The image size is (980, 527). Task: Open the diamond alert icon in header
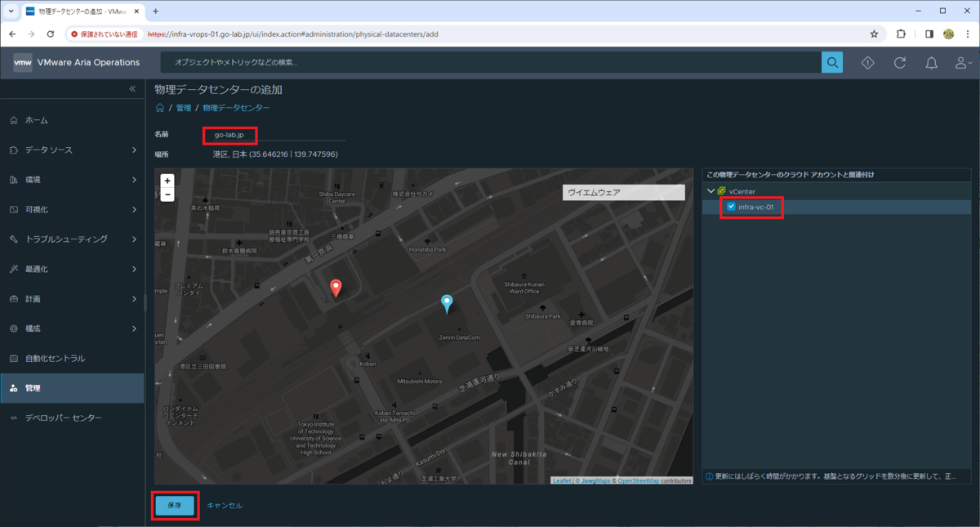pos(868,63)
